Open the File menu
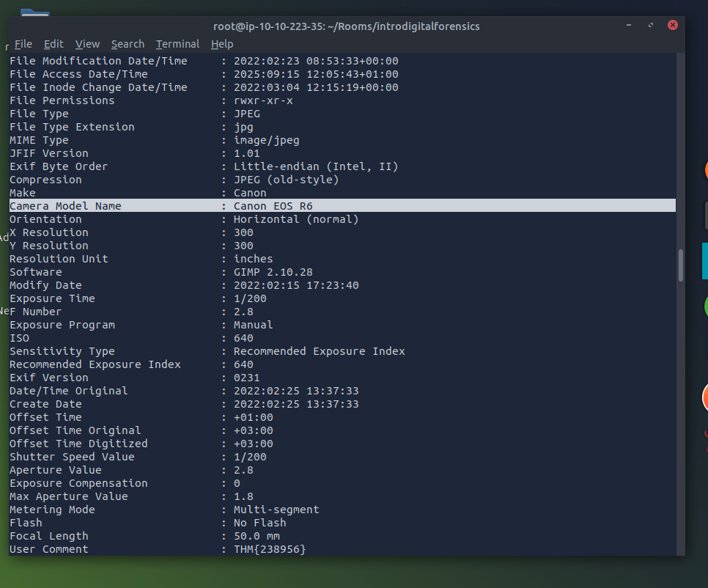This screenshot has height=588, width=708. click(x=23, y=44)
